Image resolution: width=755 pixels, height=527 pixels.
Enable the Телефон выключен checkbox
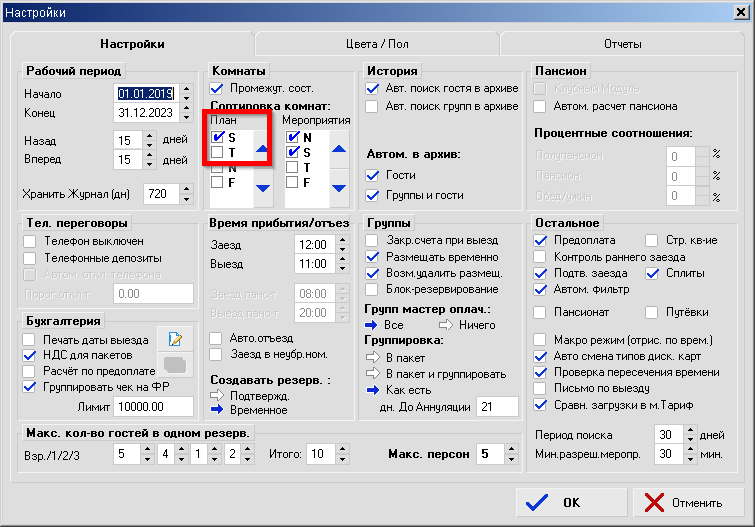(30, 241)
